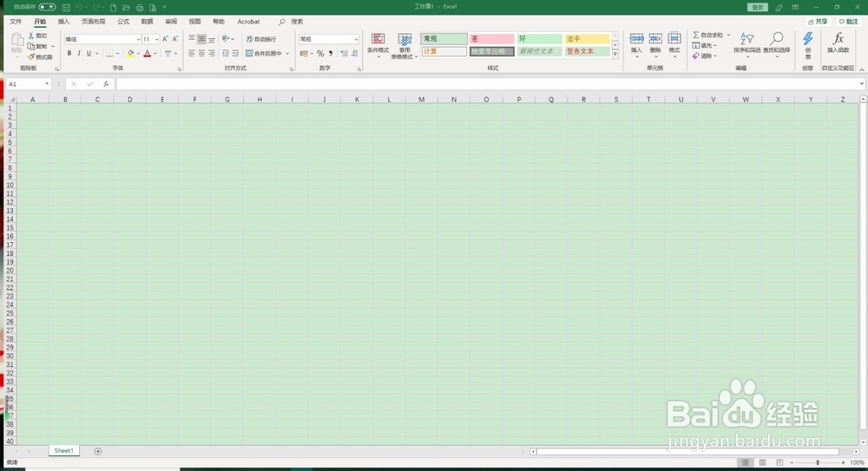The image size is (868, 471).
Task: Click the Open folder icon in title bar
Action: point(126,8)
